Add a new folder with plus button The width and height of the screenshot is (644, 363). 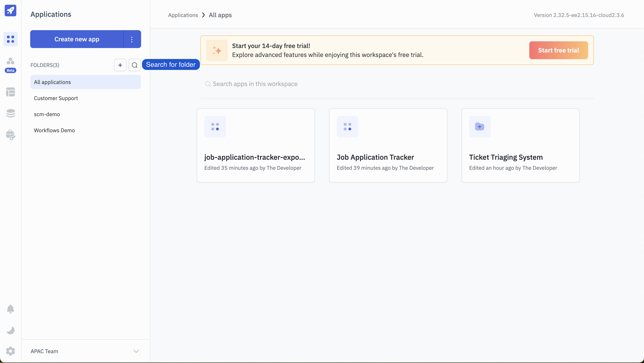click(x=120, y=65)
